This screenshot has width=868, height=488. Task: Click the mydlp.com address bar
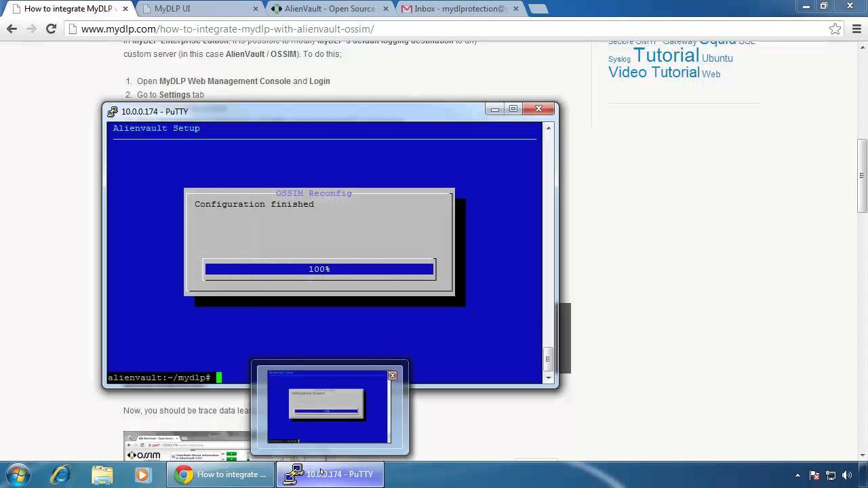(x=448, y=29)
